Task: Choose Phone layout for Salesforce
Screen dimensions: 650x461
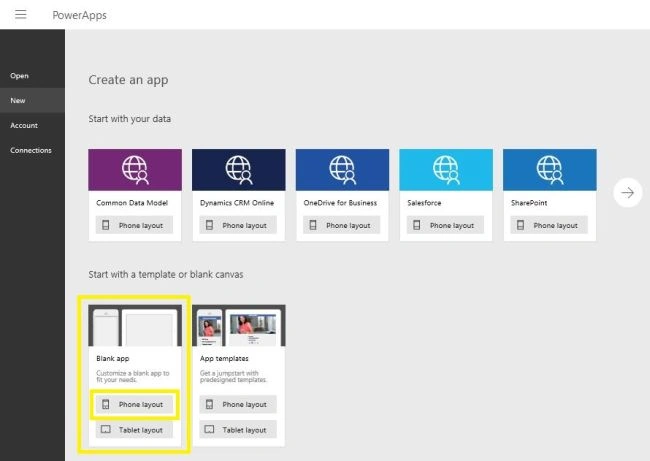Action: pyautogui.click(x=445, y=225)
